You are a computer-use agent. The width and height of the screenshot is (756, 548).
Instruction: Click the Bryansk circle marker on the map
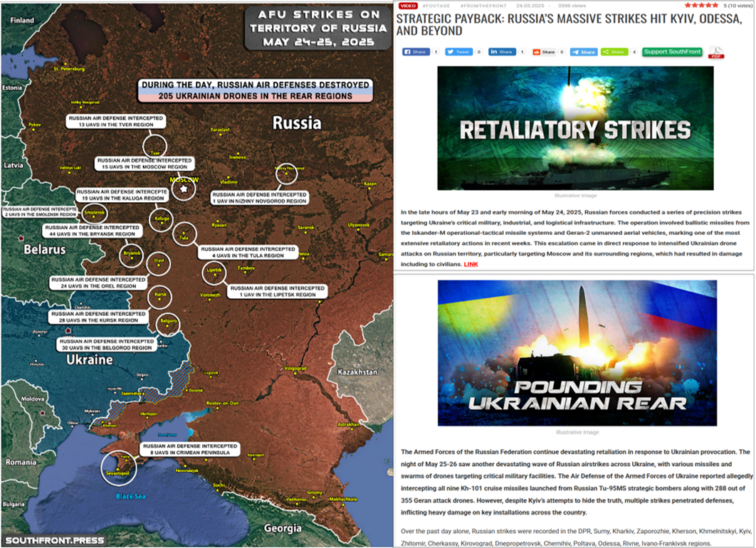coord(131,255)
